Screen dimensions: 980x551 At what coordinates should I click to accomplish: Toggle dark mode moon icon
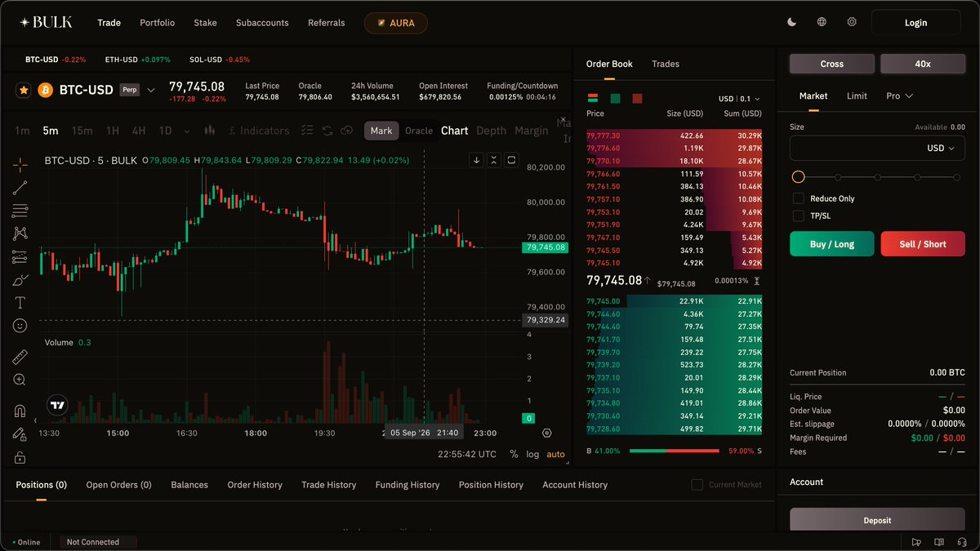pyautogui.click(x=791, y=22)
